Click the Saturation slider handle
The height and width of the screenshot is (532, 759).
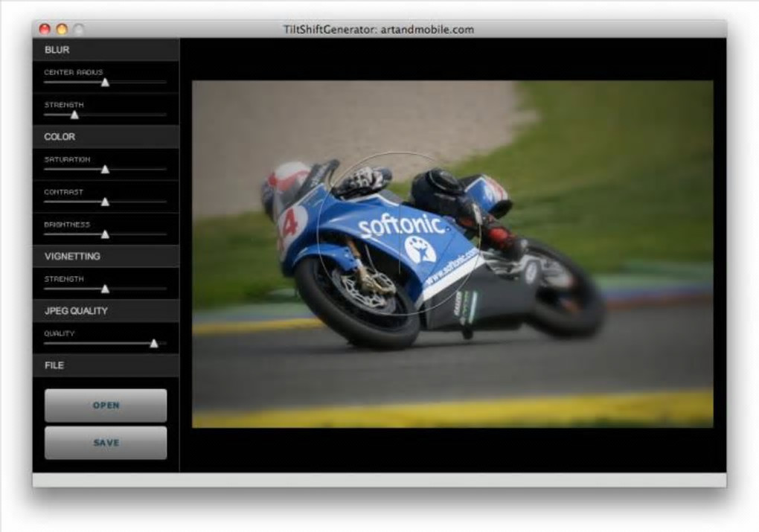tap(105, 170)
